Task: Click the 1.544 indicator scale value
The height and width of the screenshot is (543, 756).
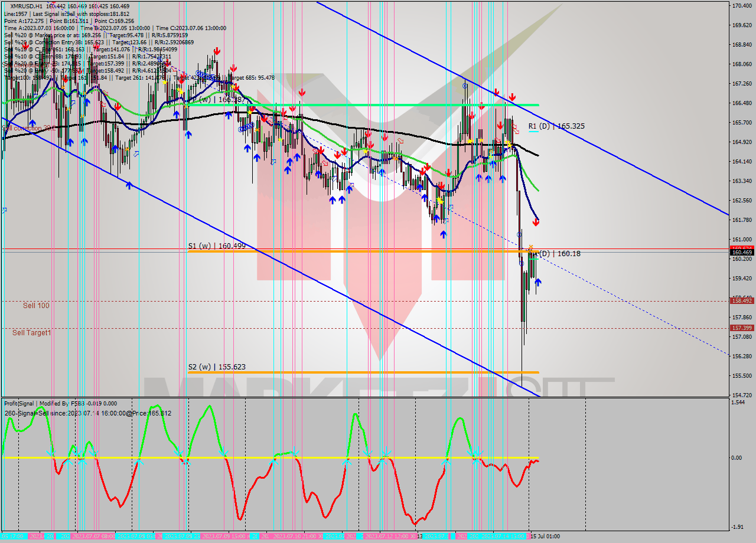Action: click(x=738, y=403)
